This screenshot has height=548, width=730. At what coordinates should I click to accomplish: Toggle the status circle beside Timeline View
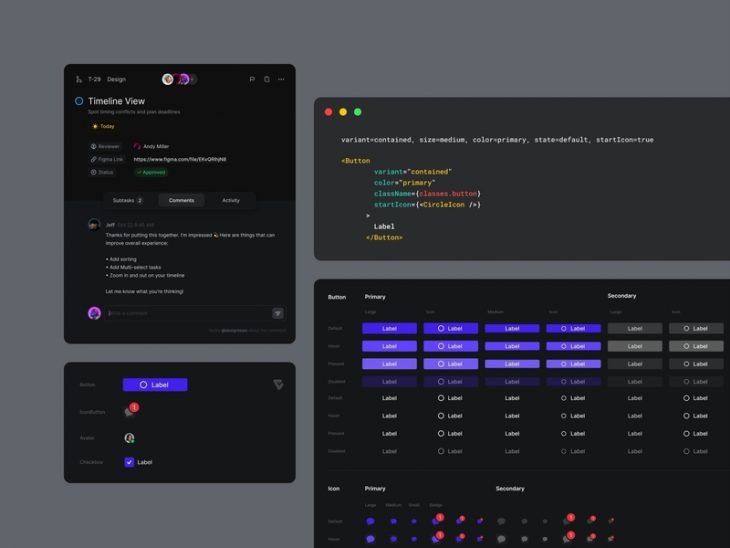pyautogui.click(x=79, y=101)
